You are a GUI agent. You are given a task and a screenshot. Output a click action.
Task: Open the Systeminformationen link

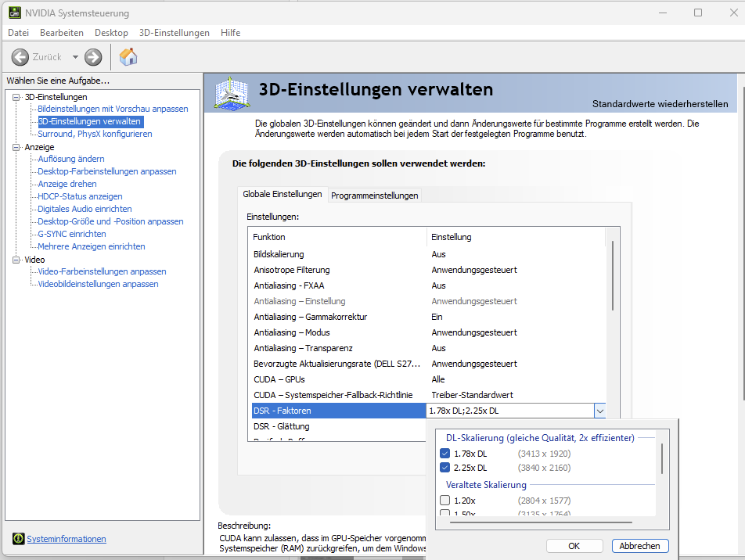(67, 539)
